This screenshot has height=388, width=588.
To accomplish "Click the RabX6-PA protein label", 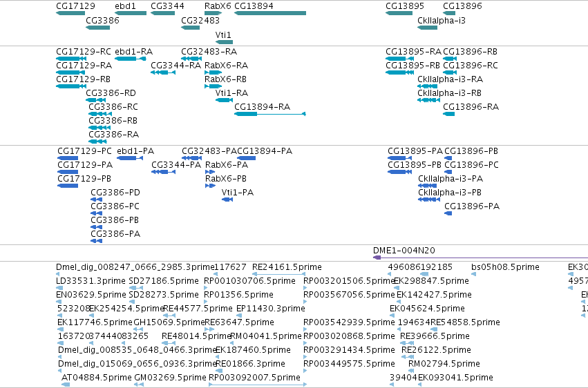I will (x=227, y=165).
